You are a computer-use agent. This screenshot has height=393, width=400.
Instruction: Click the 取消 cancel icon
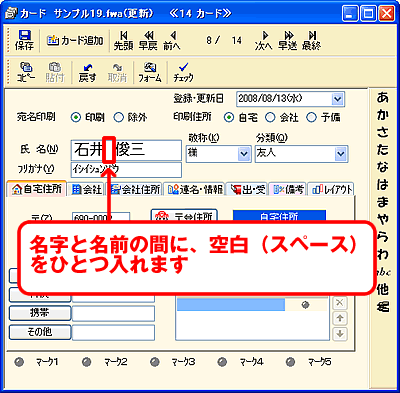pos(117,72)
